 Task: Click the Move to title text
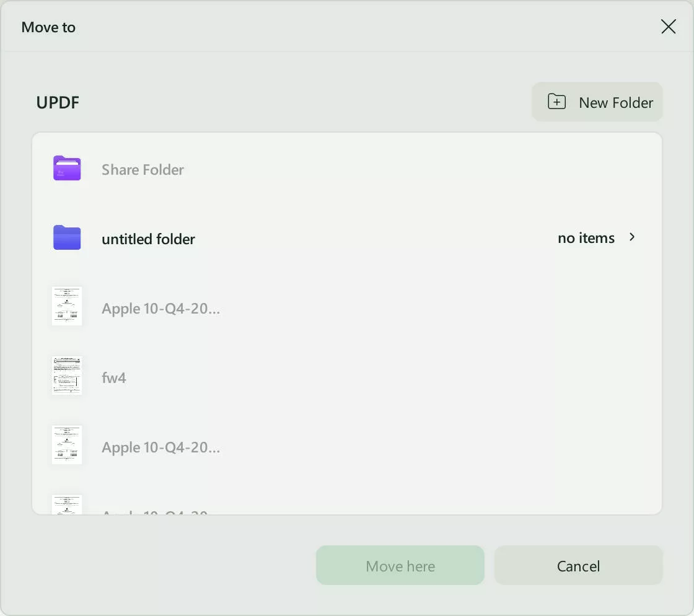(x=48, y=27)
